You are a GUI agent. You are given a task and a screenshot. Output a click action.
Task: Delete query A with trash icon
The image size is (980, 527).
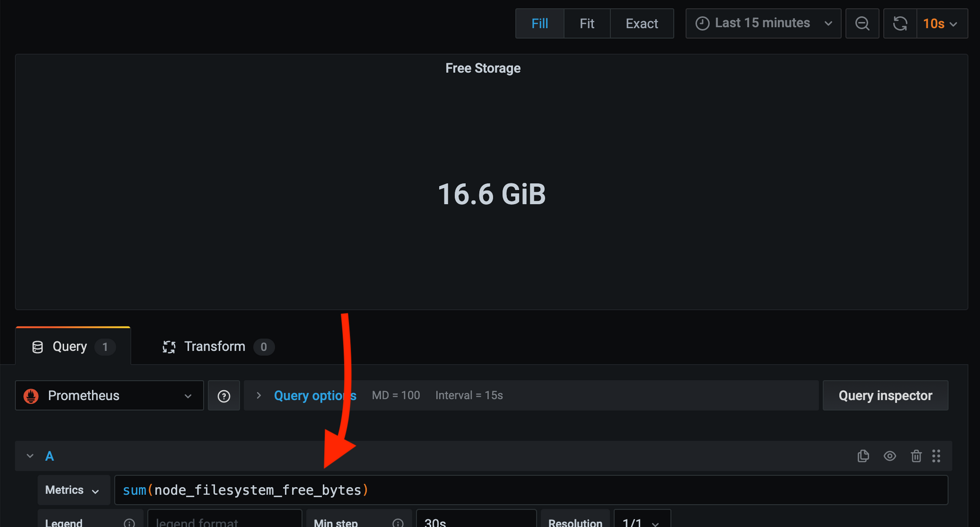click(x=916, y=456)
